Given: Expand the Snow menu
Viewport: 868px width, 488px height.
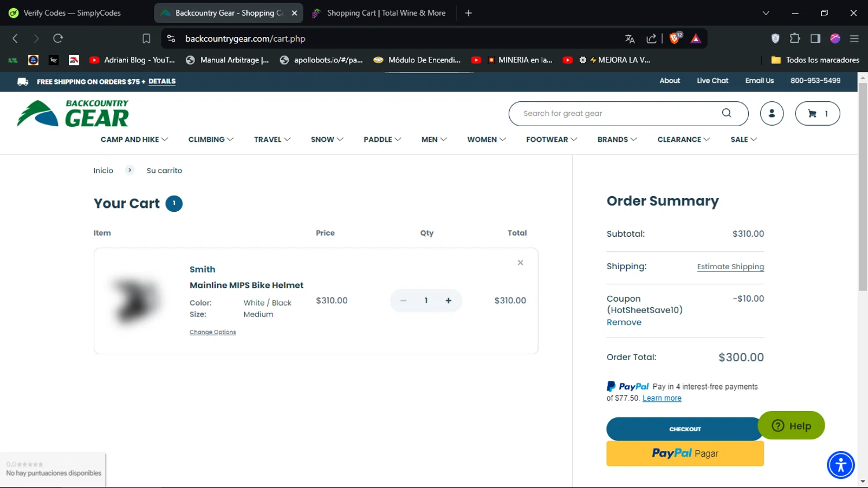Looking at the screenshot, I should point(327,140).
